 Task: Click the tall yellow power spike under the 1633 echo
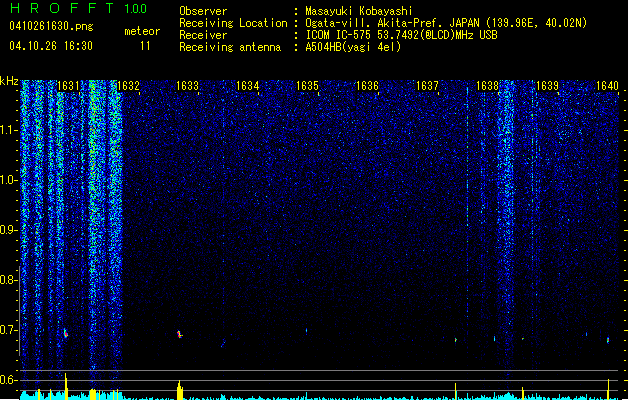180,390
